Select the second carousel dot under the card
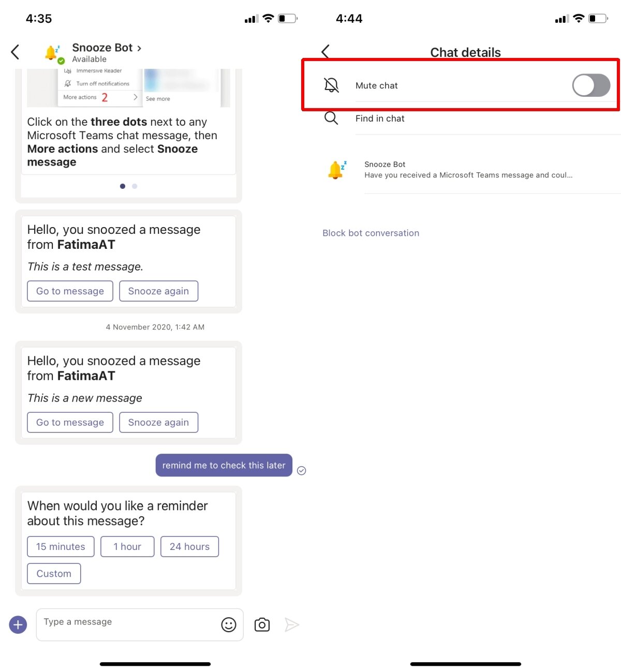This screenshot has width=621, height=672. [x=135, y=186]
